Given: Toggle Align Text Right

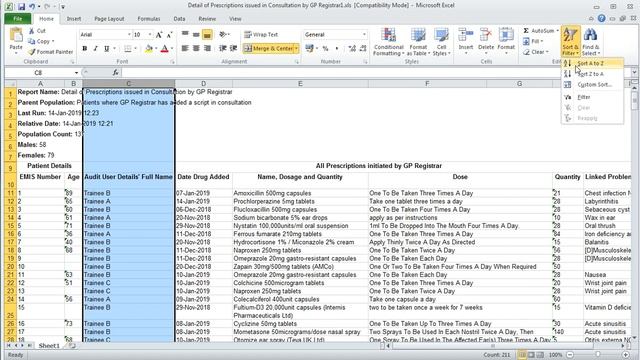Looking at the screenshot, I should coord(207,49).
